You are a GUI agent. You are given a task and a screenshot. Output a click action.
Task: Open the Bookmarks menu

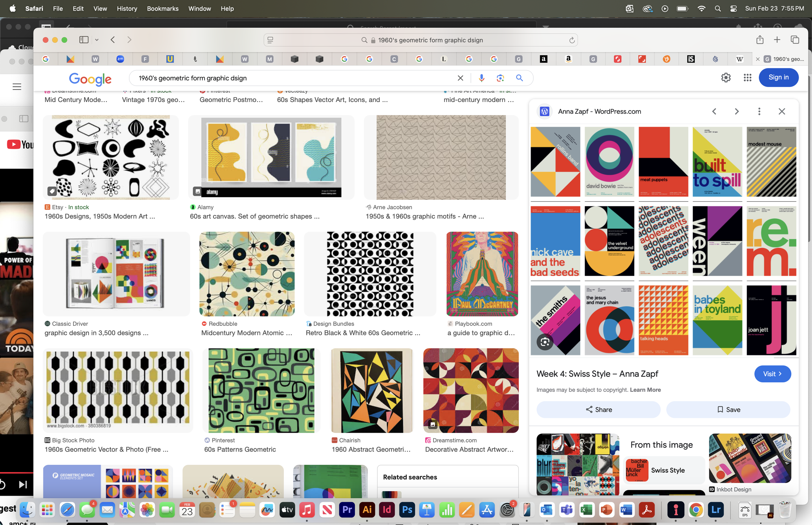coord(162,8)
